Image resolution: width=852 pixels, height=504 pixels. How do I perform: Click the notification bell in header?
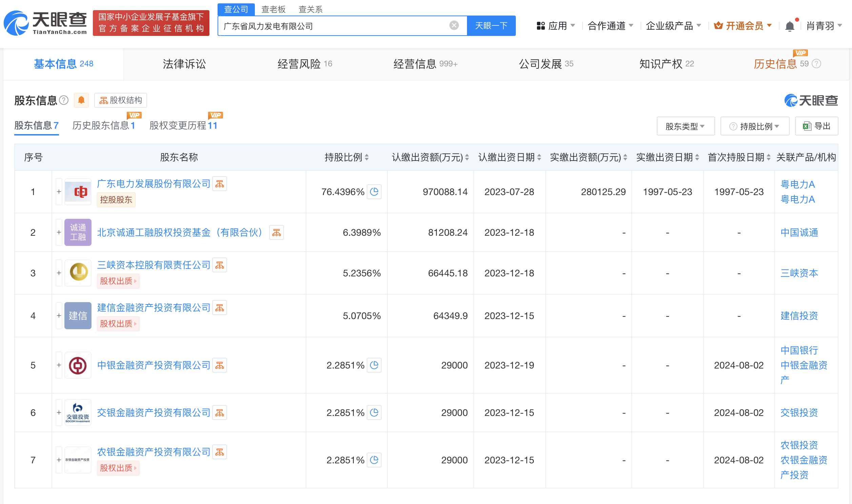tap(790, 26)
